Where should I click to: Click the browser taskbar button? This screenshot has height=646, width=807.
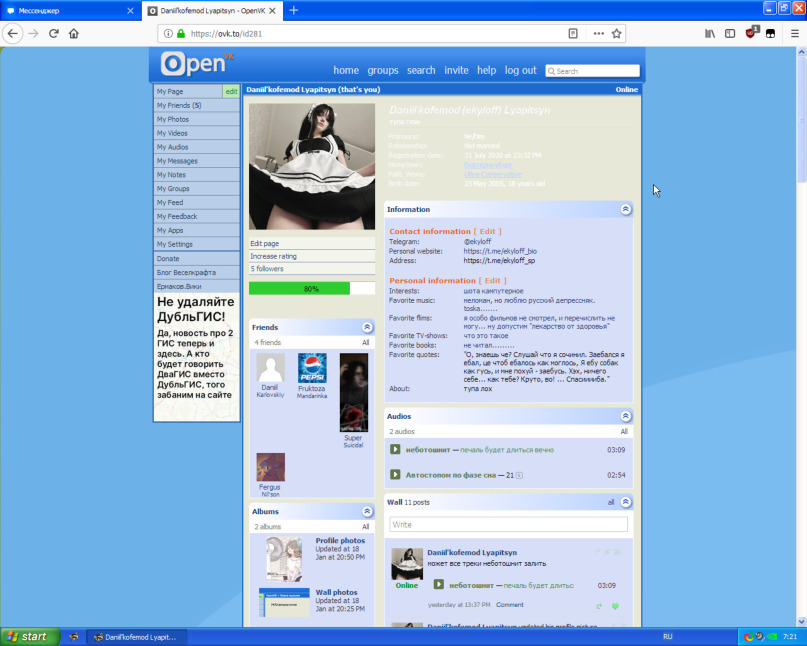coord(136,637)
